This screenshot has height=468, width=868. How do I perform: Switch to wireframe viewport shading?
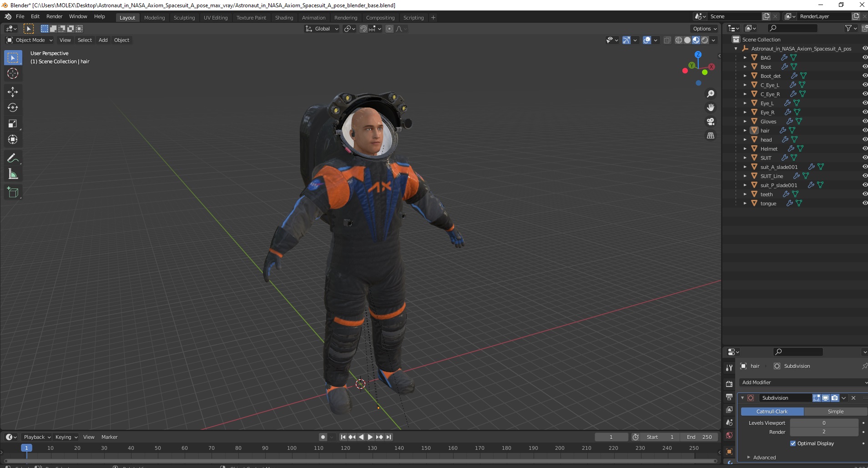click(x=678, y=40)
